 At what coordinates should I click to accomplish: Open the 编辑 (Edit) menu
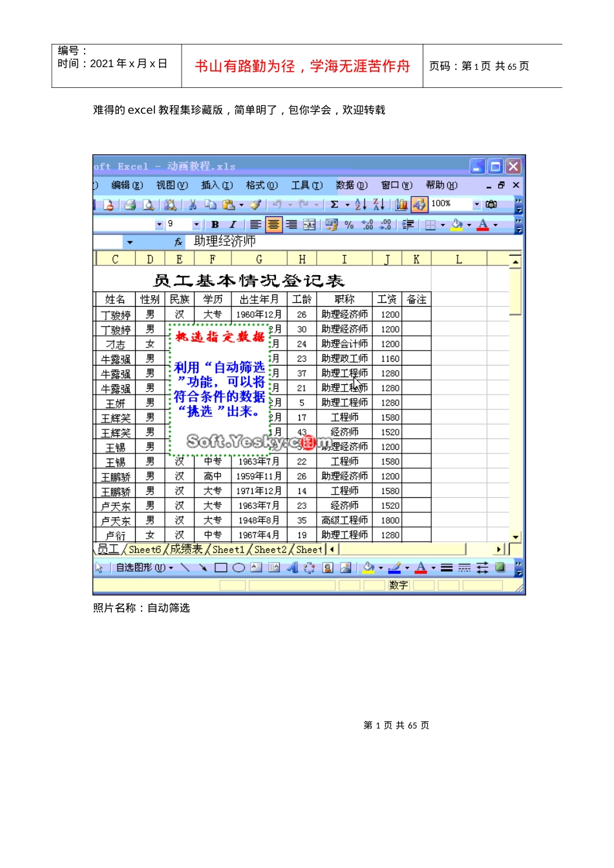click(127, 185)
